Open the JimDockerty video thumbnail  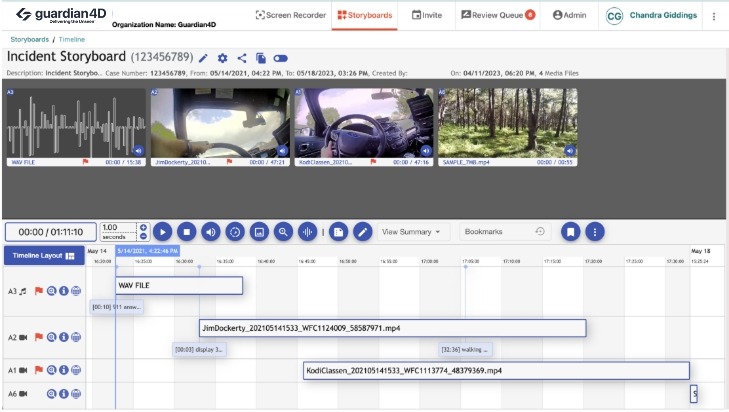(x=220, y=123)
